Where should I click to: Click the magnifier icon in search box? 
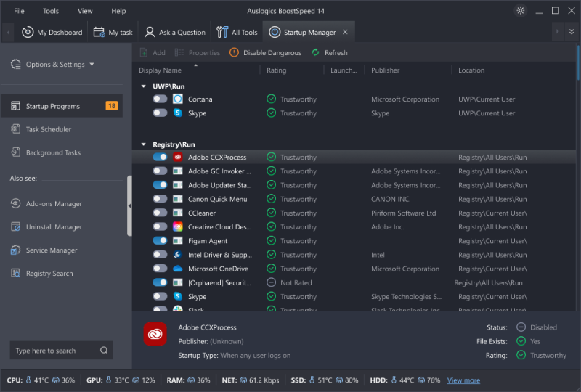(x=104, y=350)
